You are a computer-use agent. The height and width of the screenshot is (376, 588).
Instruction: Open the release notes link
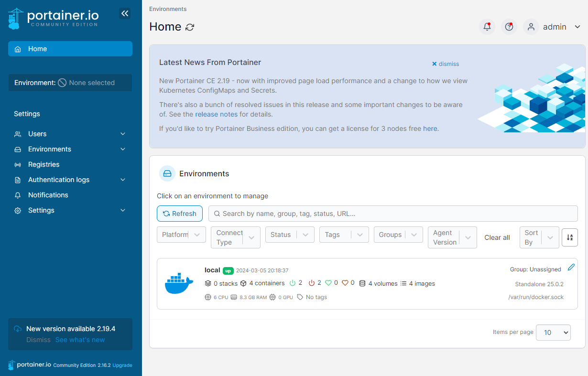(x=216, y=114)
